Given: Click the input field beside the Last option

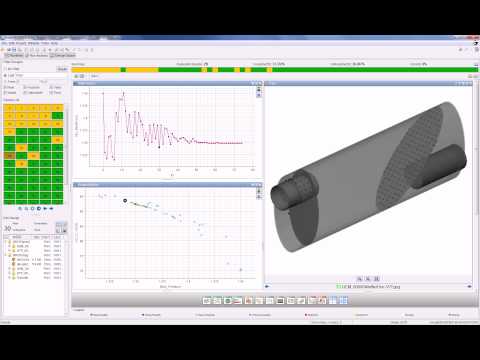Looking at the screenshot, I should (40, 76).
